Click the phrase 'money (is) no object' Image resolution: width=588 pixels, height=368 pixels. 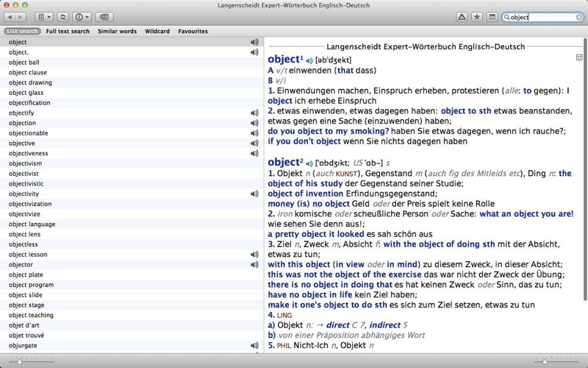pos(309,204)
